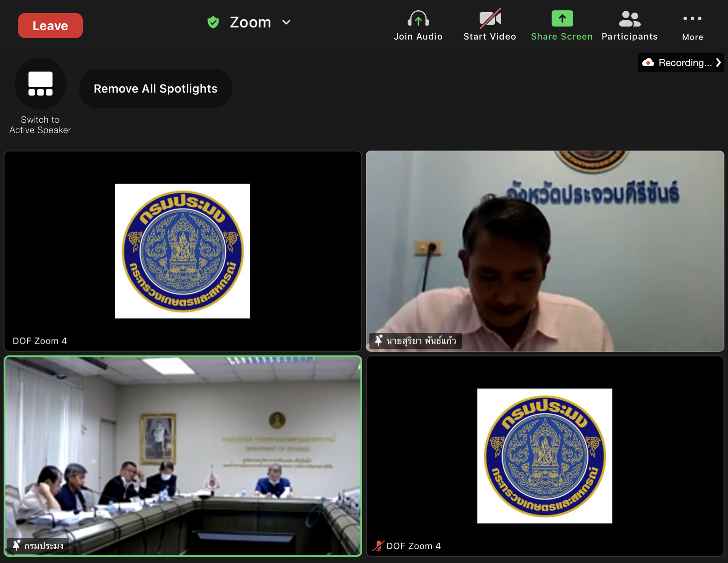Image resolution: width=728 pixels, height=563 pixels.
Task: Share screen using the green arrow icon
Action: pos(562,18)
